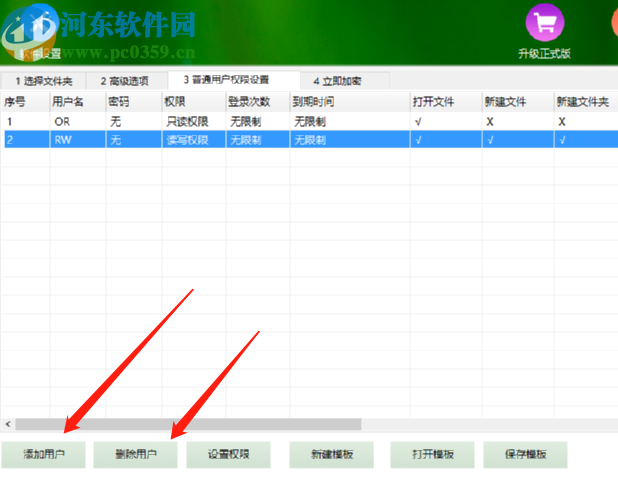Click the 到期时间 column header
618x478 pixels.
tap(350, 102)
